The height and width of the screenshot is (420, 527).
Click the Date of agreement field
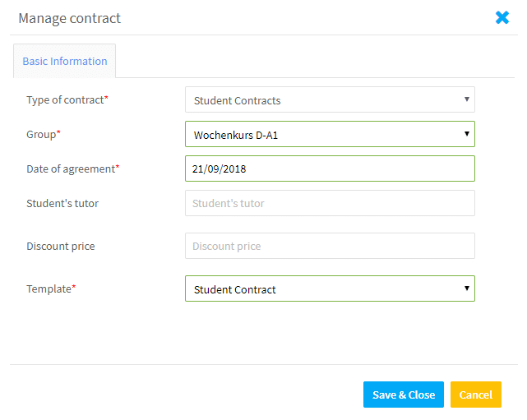330,168
